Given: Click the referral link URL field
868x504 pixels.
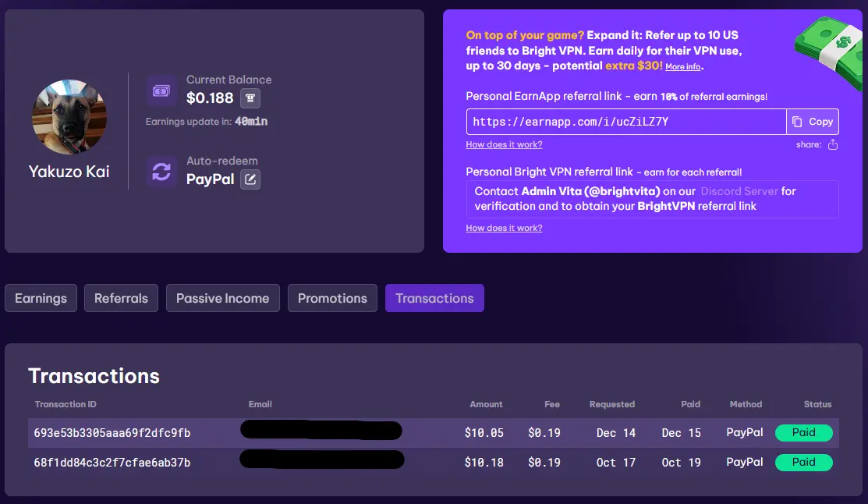Looking at the screenshot, I should coord(626,122).
